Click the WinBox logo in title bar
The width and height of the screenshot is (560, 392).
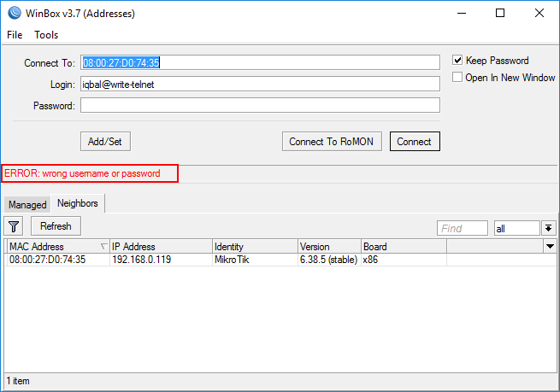pyautogui.click(x=15, y=13)
